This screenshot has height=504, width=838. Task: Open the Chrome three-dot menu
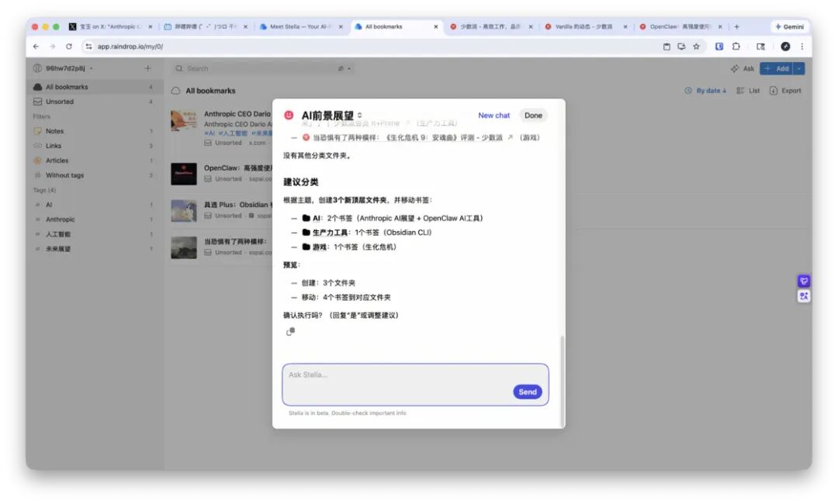click(802, 47)
